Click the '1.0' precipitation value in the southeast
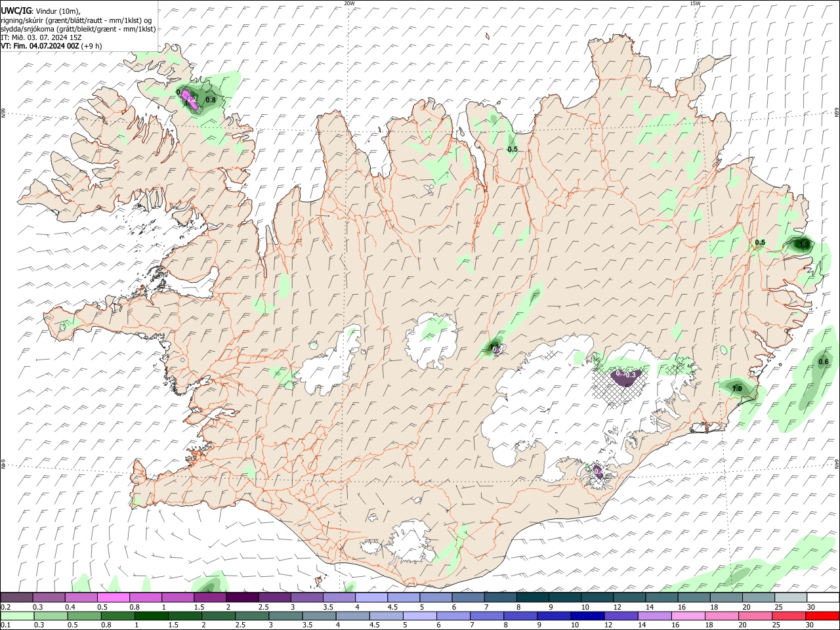840x630 pixels. [x=737, y=388]
